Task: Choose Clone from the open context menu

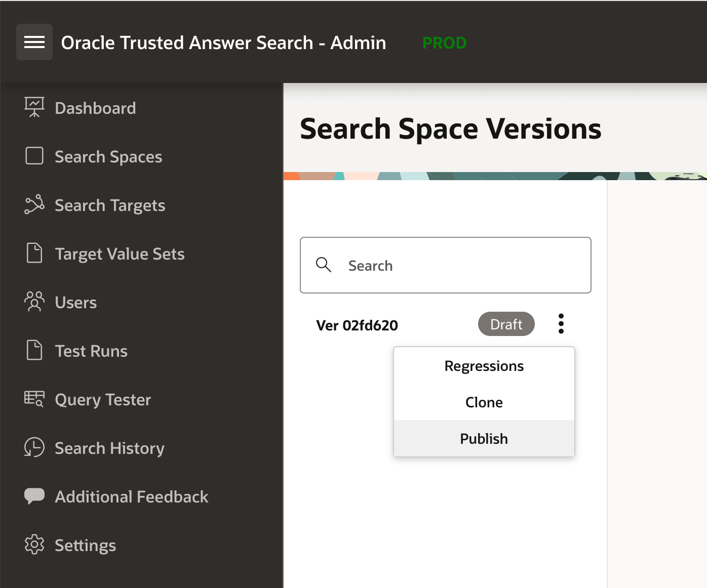Action: click(484, 402)
